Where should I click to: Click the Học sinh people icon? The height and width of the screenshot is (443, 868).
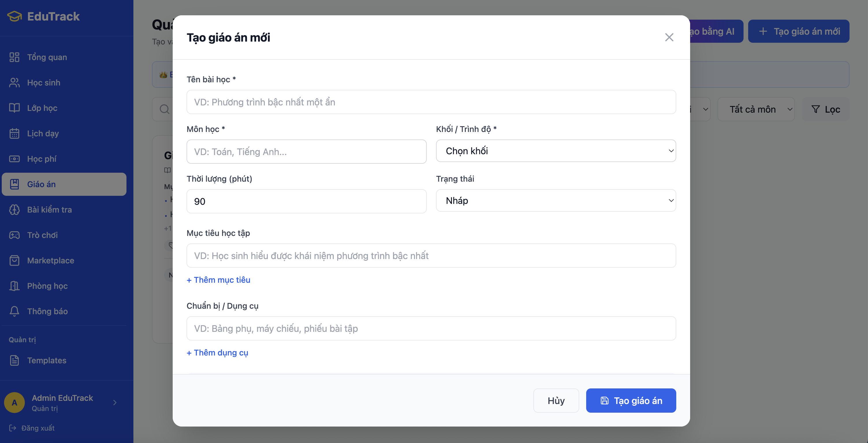[x=14, y=83]
